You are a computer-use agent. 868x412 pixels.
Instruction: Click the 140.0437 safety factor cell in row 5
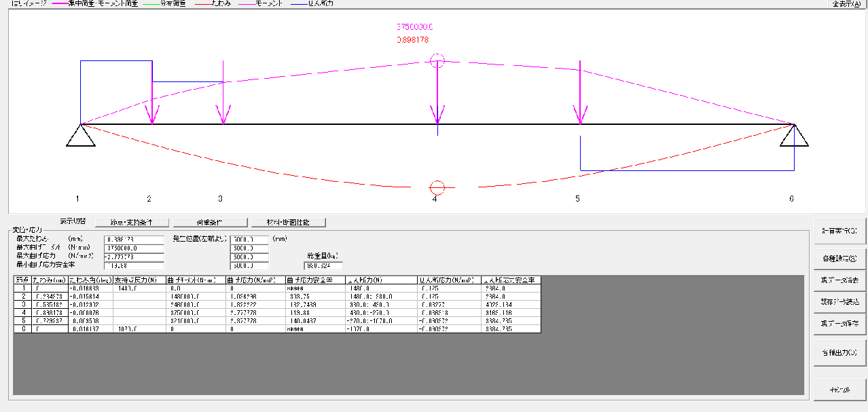[315, 320]
